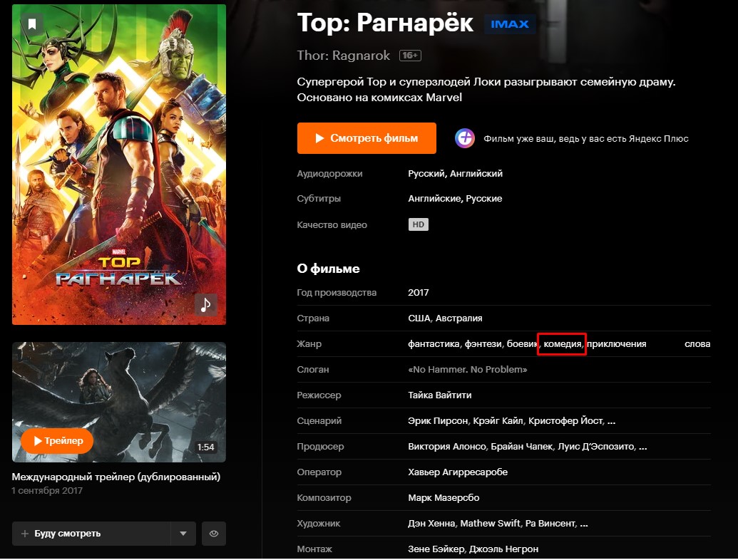Add film via Буду смотреть button

(91, 533)
